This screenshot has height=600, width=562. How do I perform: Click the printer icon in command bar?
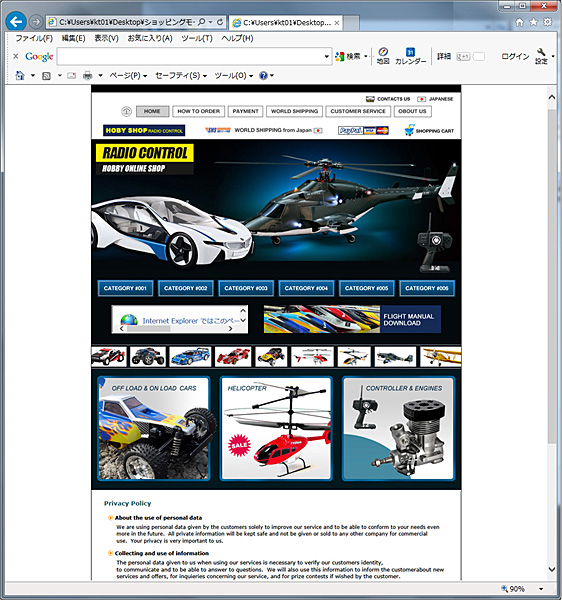(x=88, y=76)
